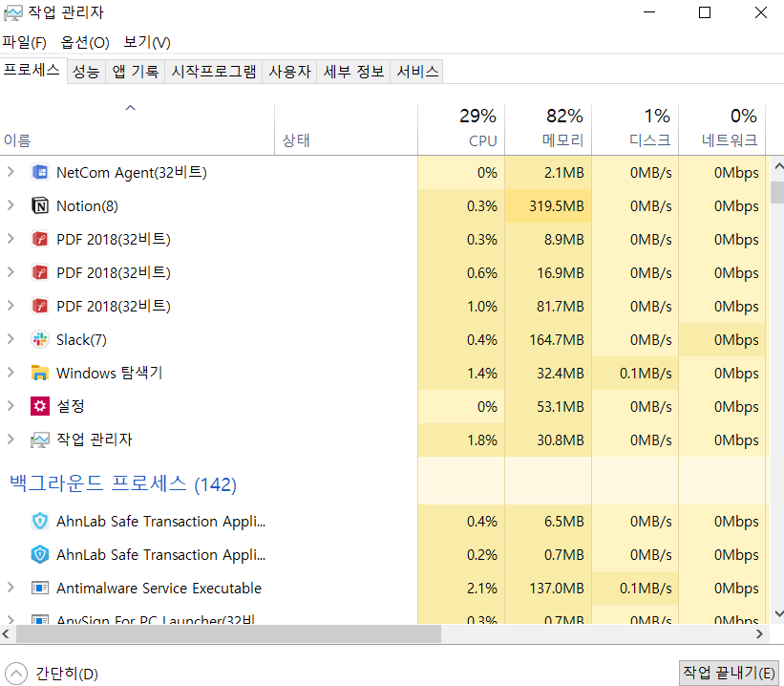784x686 pixels.
Task: Click Antimalware CPU value 2.1%
Action: [x=482, y=589]
